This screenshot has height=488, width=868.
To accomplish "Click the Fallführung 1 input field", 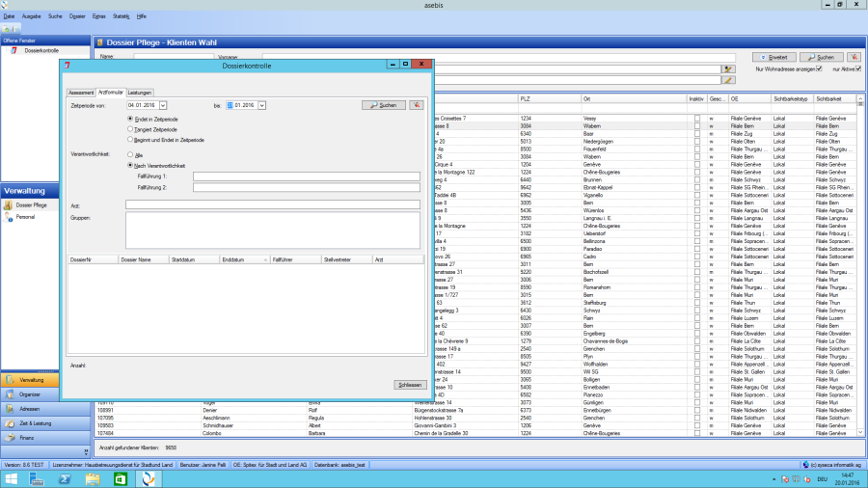I will click(306, 176).
